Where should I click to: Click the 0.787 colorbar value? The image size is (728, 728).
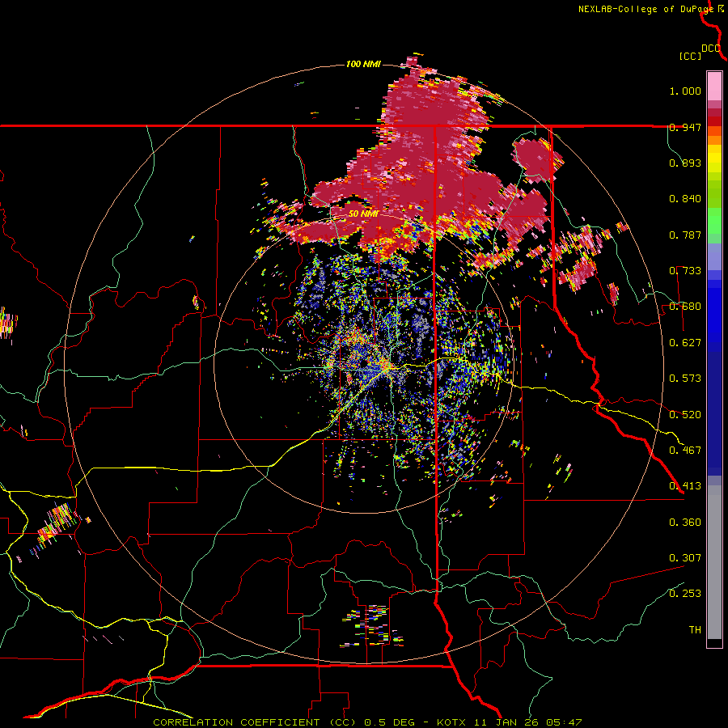[x=685, y=235]
